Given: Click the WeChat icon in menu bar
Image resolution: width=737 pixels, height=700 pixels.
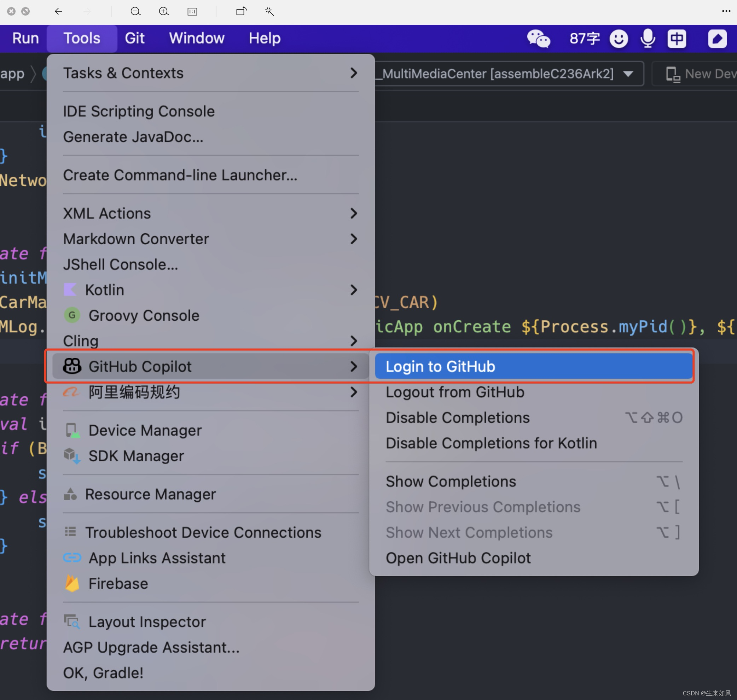Looking at the screenshot, I should [x=538, y=39].
